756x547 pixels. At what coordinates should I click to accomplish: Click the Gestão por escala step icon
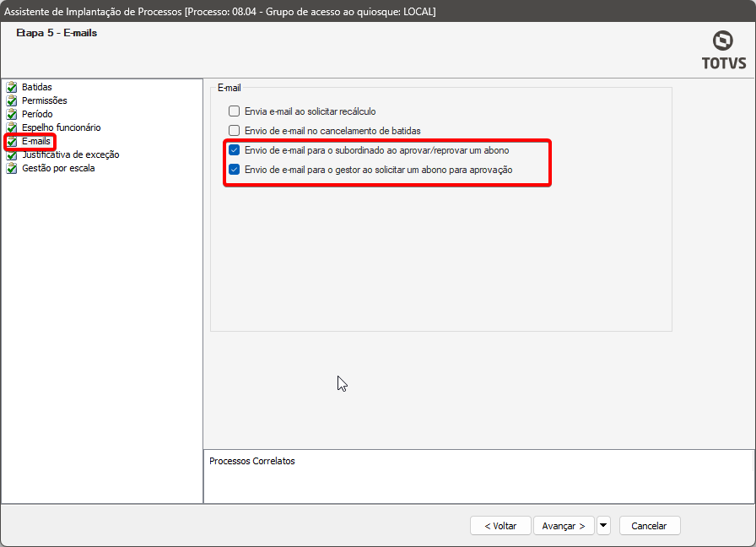pyautogui.click(x=12, y=168)
